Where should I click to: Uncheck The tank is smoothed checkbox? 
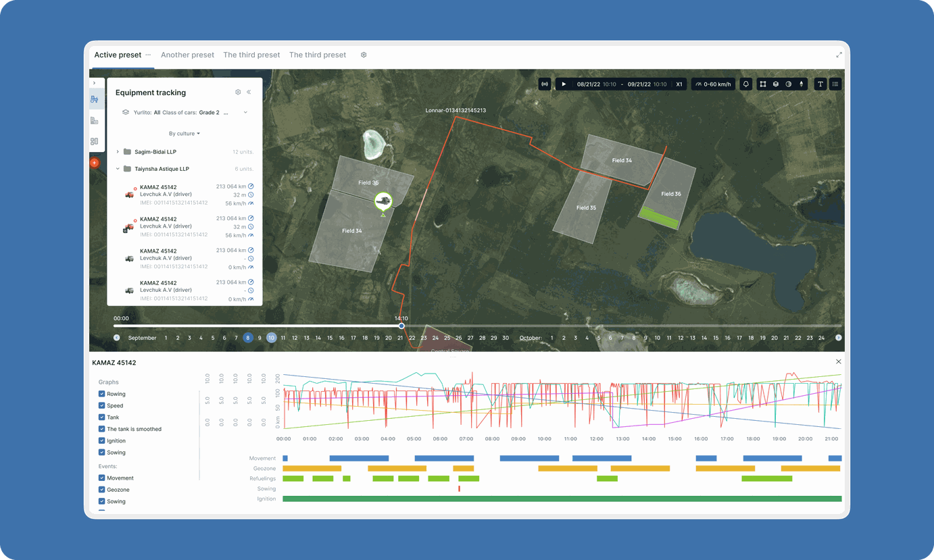[x=101, y=429]
